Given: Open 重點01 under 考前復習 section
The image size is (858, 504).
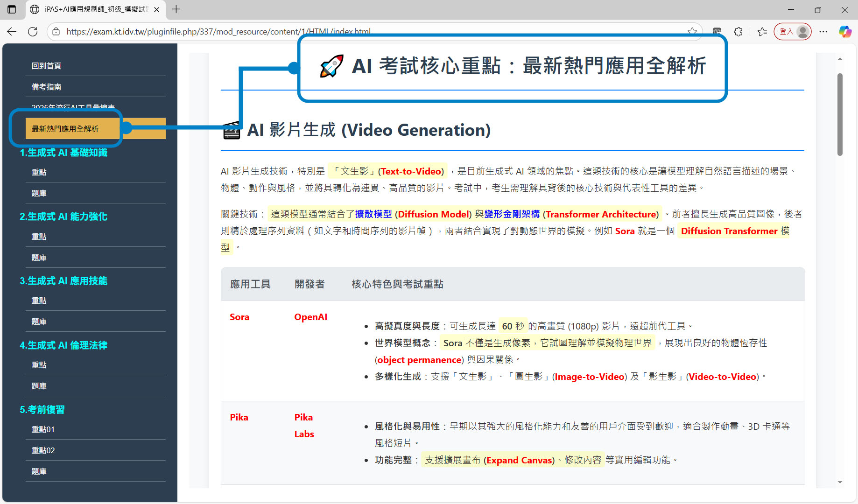Looking at the screenshot, I should (43, 429).
